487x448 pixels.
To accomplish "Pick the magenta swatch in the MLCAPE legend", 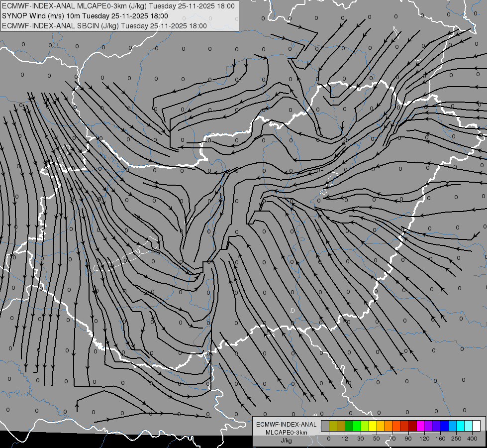I will click(421, 426).
